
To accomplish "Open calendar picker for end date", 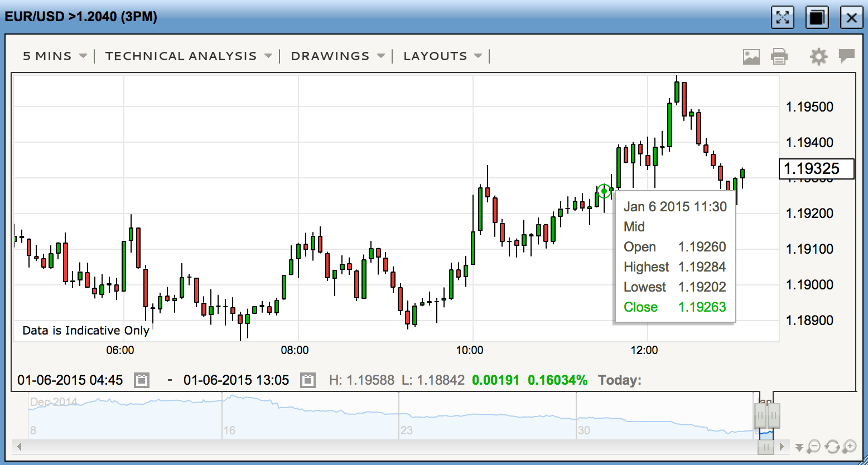I will coord(307,380).
